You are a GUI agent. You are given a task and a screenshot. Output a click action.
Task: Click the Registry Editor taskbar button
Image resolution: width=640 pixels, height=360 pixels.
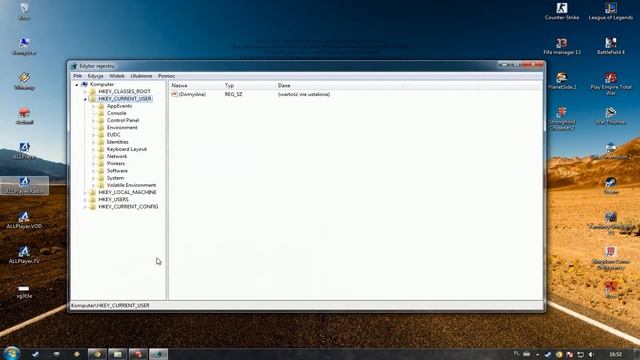(x=158, y=354)
